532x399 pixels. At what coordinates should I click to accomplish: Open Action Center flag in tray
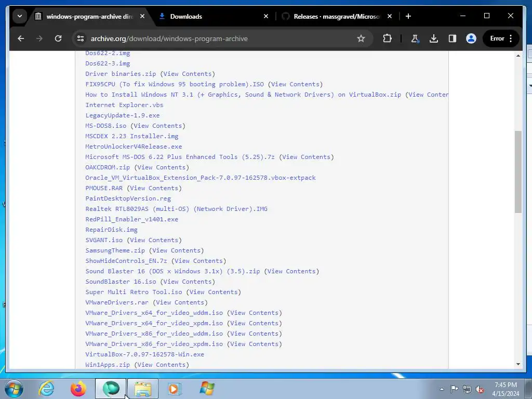tap(454, 389)
